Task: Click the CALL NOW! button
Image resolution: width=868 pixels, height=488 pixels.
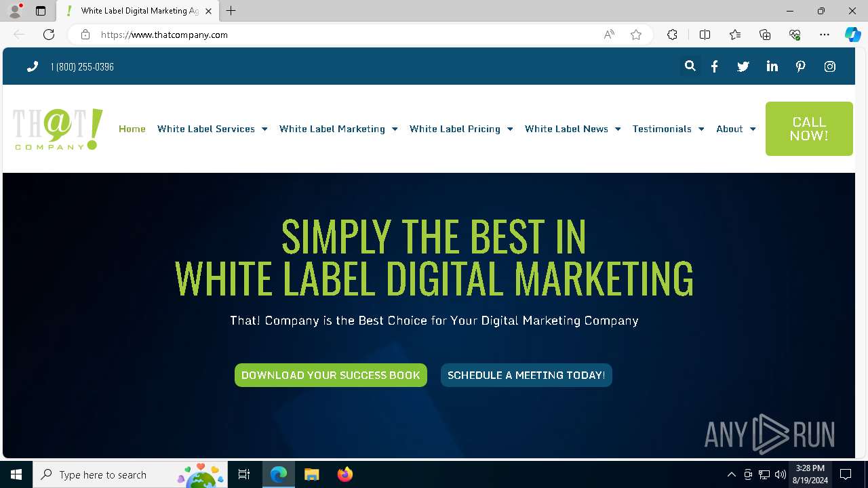Action: 809,129
